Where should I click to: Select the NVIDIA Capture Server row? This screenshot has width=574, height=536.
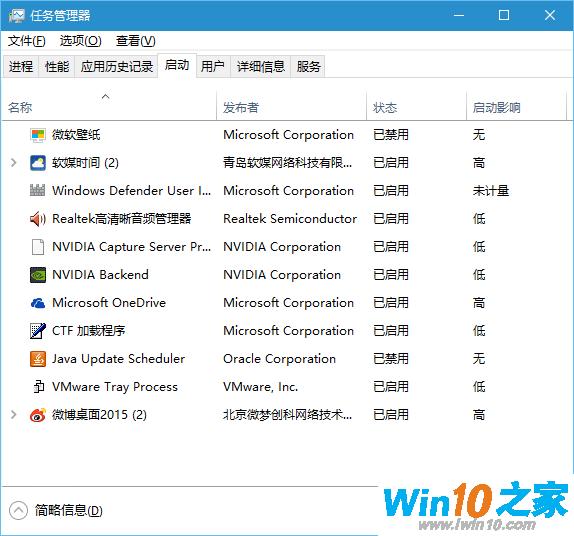pos(286,247)
